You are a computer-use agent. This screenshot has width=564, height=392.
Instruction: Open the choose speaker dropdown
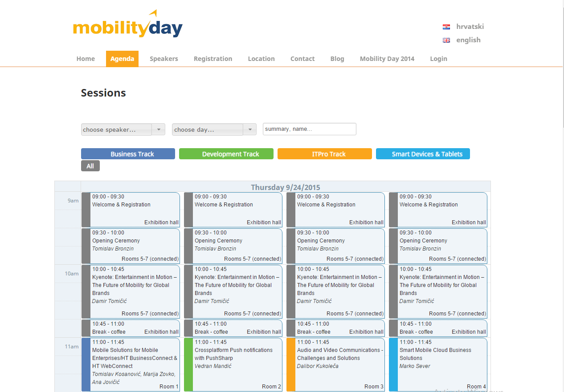[123, 129]
